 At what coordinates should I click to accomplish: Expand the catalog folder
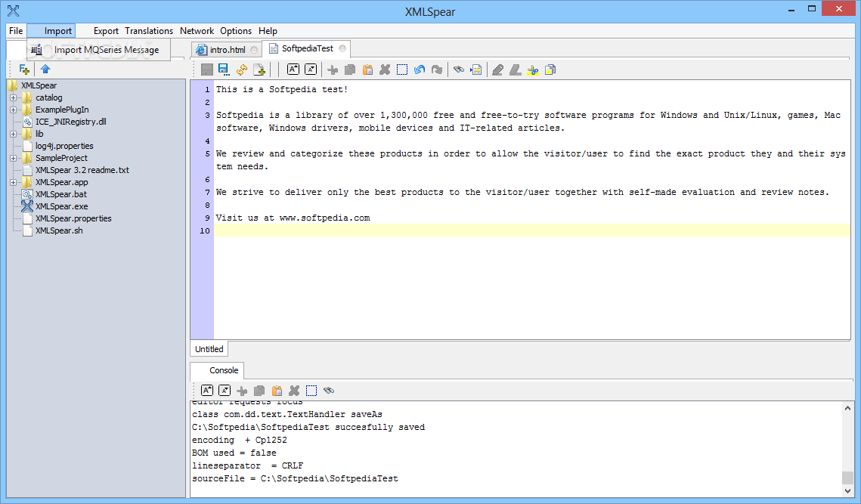click(x=13, y=97)
